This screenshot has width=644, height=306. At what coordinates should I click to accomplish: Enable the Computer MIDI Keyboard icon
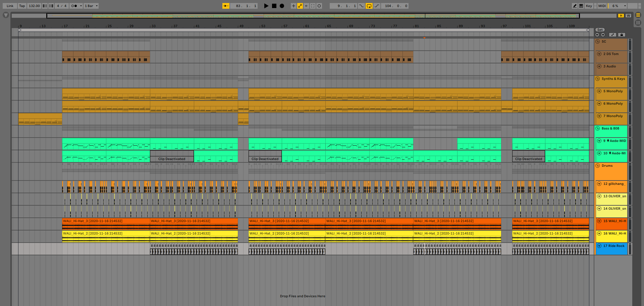point(581,6)
